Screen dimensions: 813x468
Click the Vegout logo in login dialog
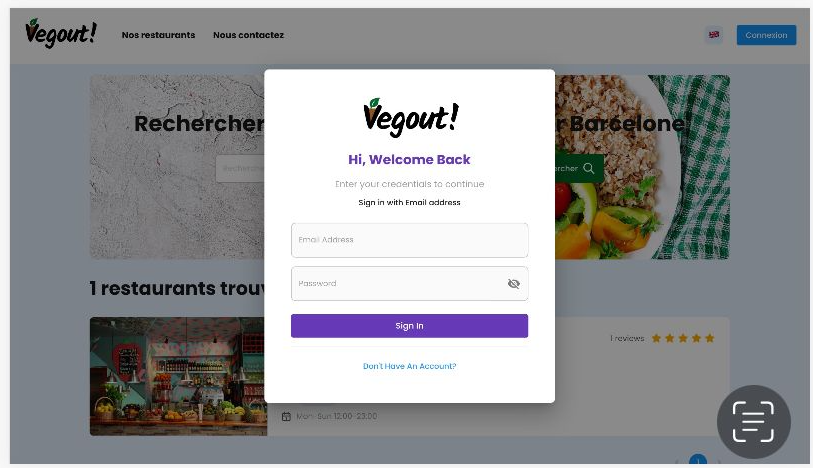(411, 117)
